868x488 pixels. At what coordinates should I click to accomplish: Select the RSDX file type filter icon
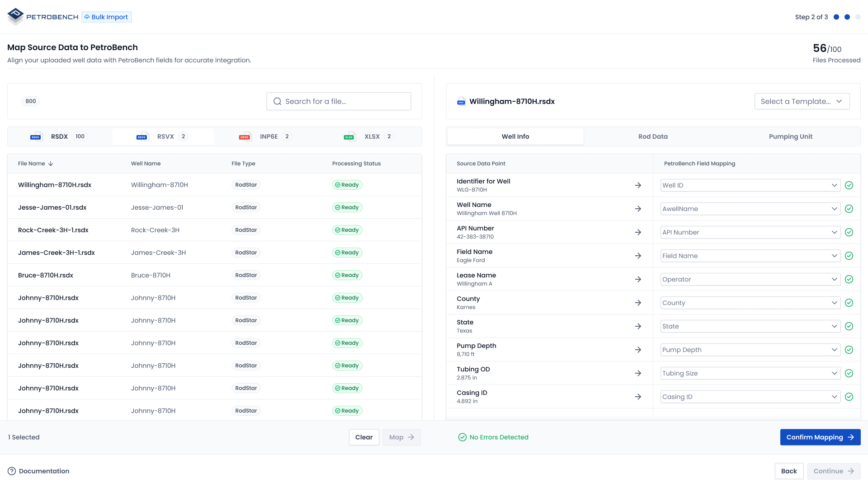pos(36,136)
